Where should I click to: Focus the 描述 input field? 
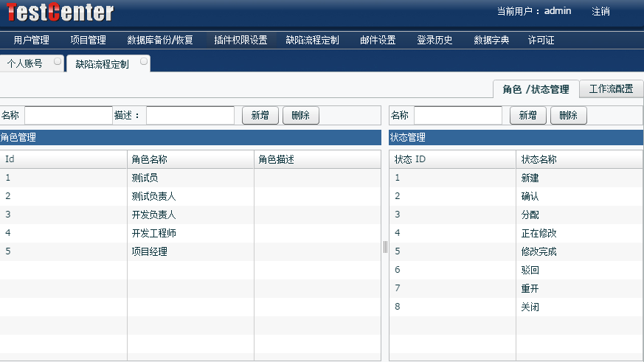190,115
